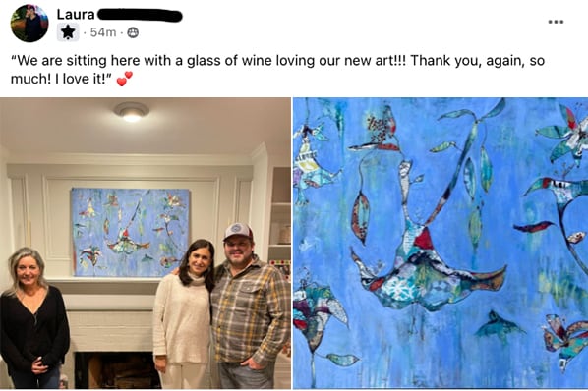This screenshot has width=588, height=391.
Task: Click the star badge icon under the name
Action: (68, 32)
